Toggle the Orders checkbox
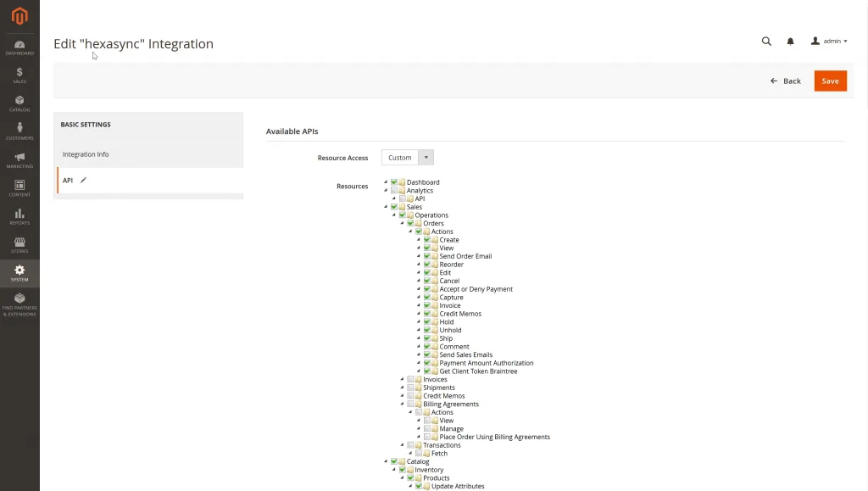 tap(411, 223)
